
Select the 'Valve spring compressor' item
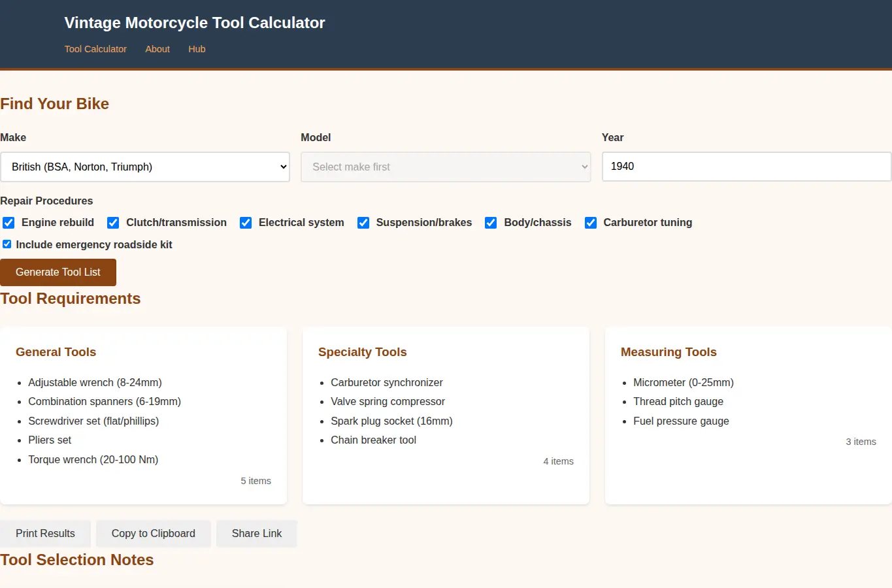coord(388,402)
